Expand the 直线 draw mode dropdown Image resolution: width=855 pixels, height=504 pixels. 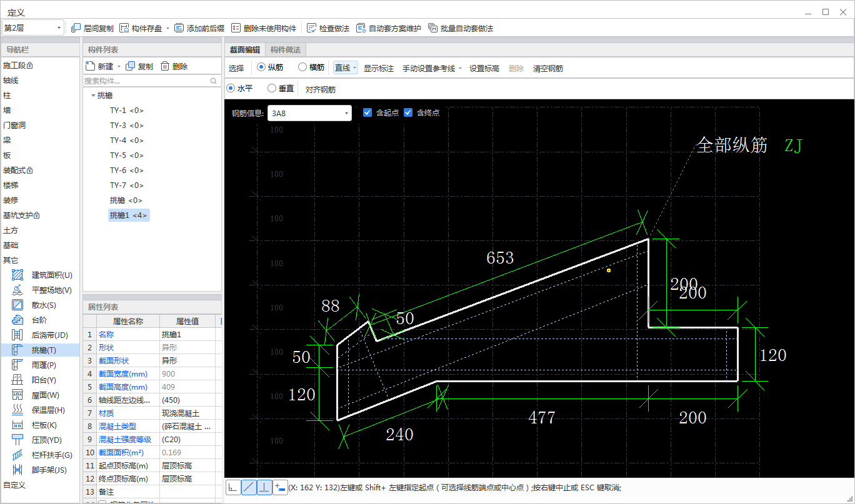click(354, 68)
